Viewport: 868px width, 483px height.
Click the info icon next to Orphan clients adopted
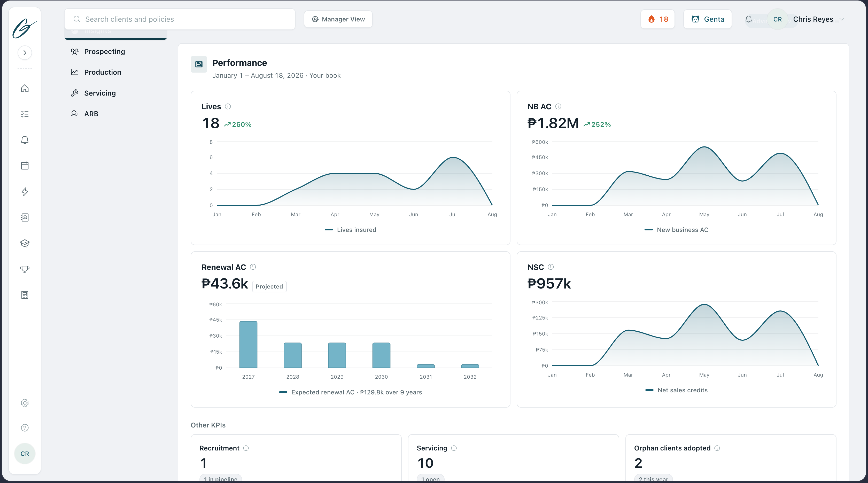717,448
